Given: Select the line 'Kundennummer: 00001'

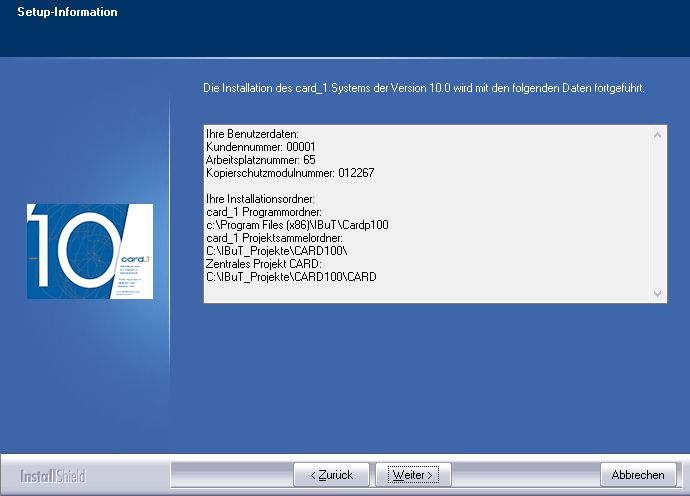Looking at the screenshot, I should click(x=261, y=147).
